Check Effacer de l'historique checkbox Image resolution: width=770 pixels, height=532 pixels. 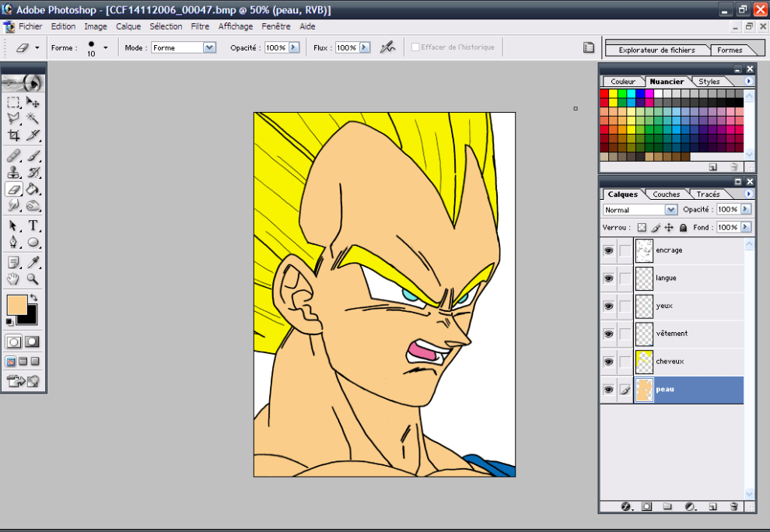pos(415,47)
